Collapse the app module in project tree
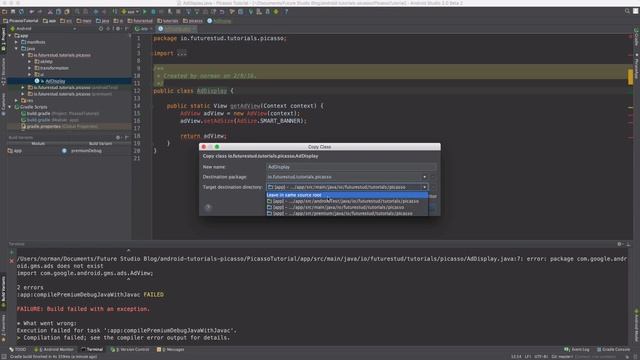Viewport: 640px width, 360px height. (x=10, y=36)
